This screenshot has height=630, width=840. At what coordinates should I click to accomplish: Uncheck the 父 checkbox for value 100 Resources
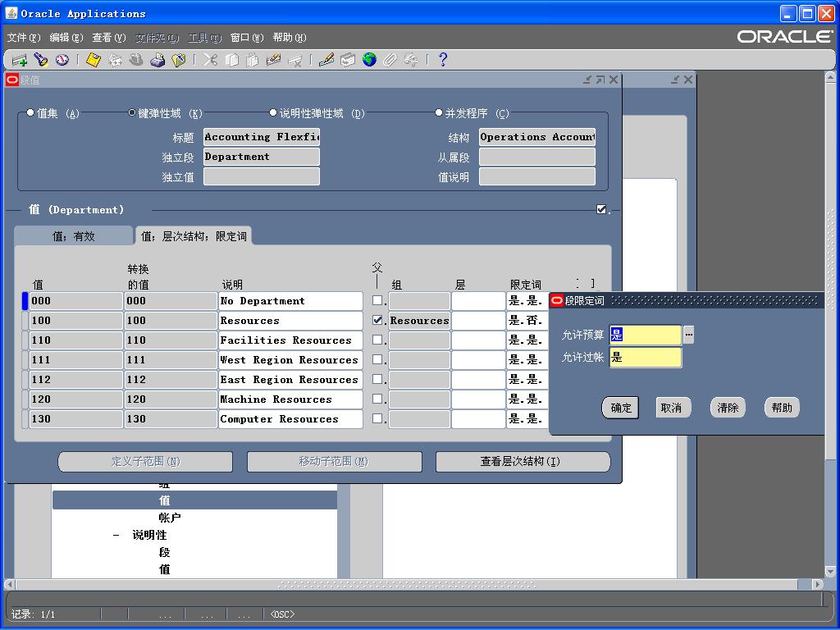(x=377, y=320)
